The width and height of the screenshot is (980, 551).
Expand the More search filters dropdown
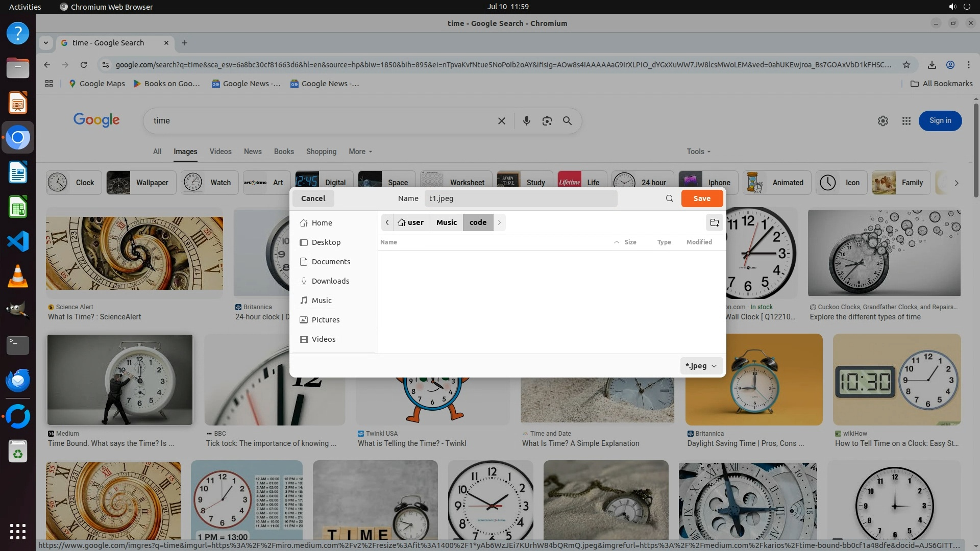pyautogui.click(x=360, y=152)
